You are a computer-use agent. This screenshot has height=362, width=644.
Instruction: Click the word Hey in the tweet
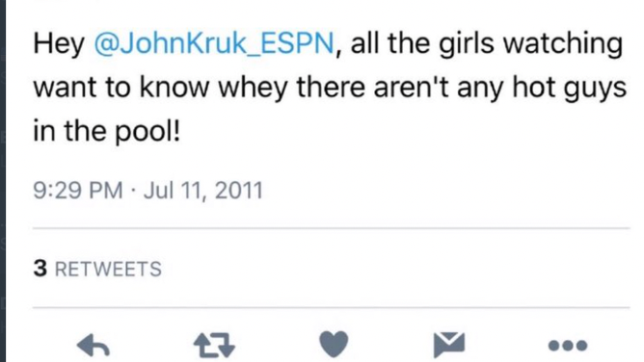click(59, 44)
